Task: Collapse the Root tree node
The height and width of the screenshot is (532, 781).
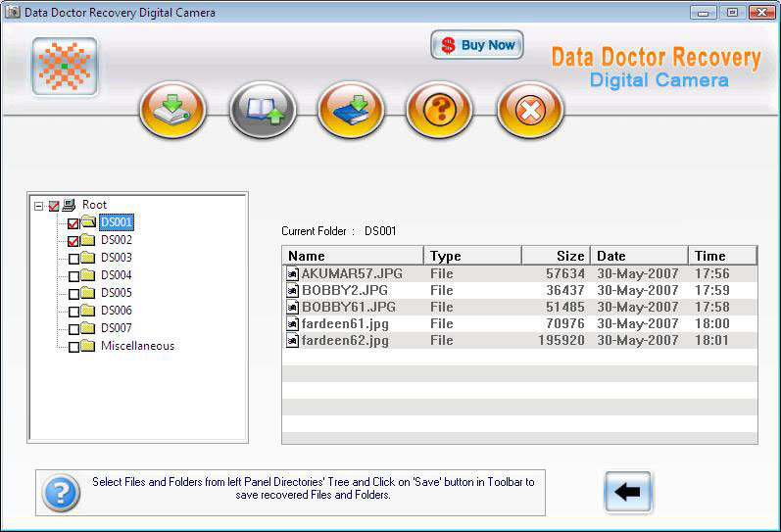Action: click(38, 205)
